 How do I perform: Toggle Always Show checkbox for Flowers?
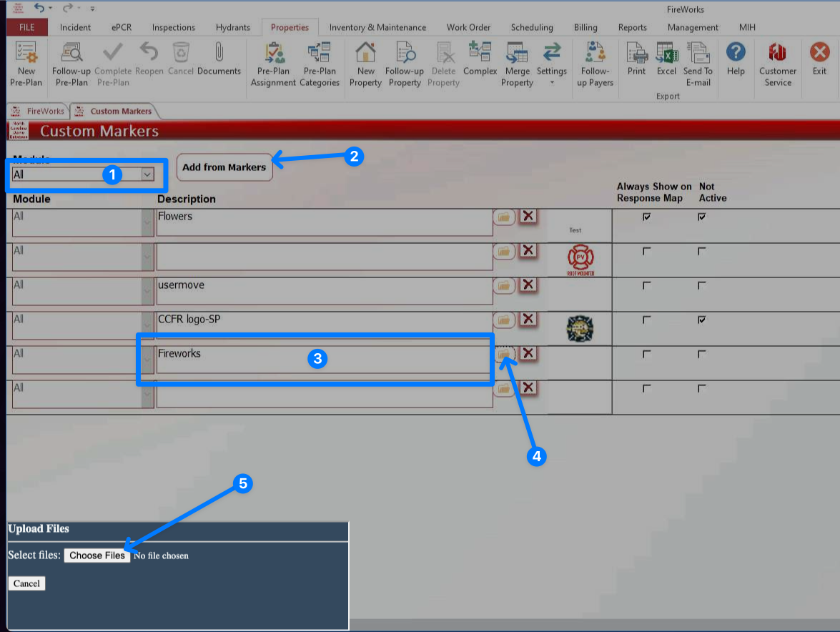pos(646,217)
